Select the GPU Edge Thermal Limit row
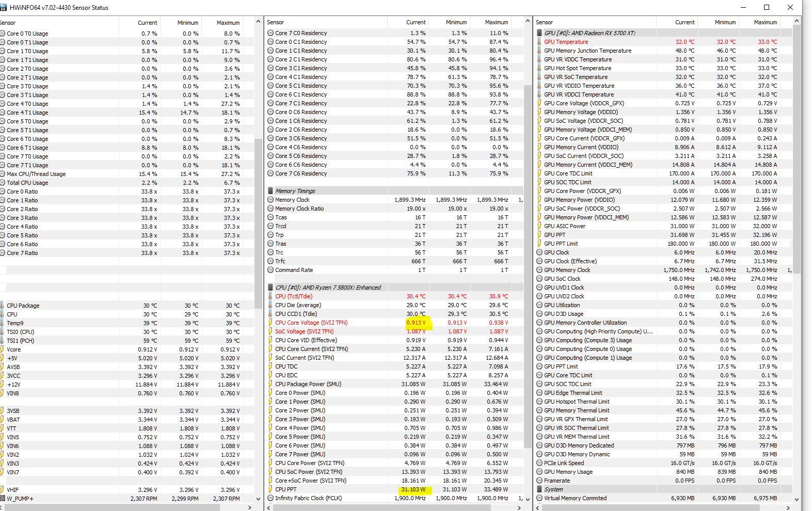Viewport: 812px width, 511px height. 664,393
